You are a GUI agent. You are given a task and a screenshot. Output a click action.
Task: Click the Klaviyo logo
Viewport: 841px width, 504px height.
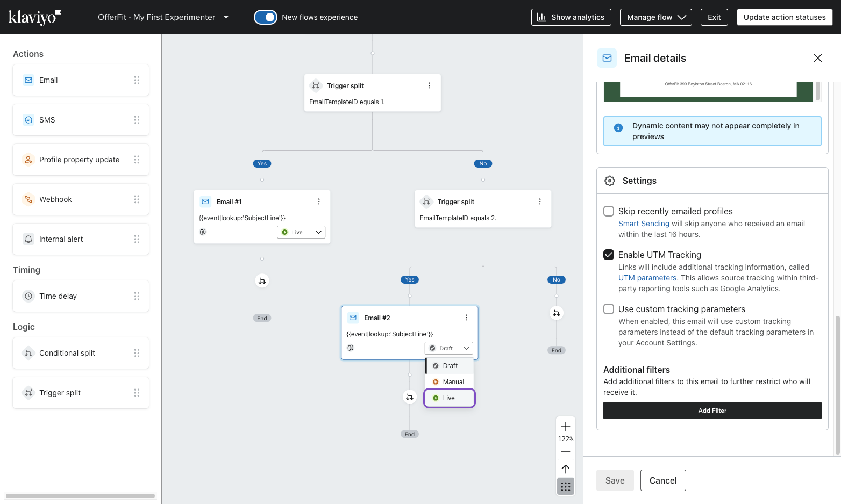(35, 17)
